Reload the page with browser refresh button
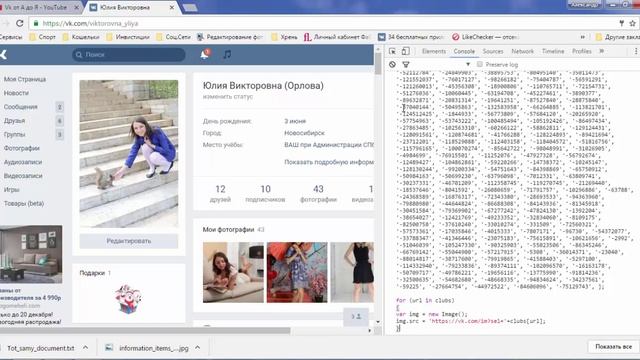Screen dimensions: 640x360 click(19, 23)
